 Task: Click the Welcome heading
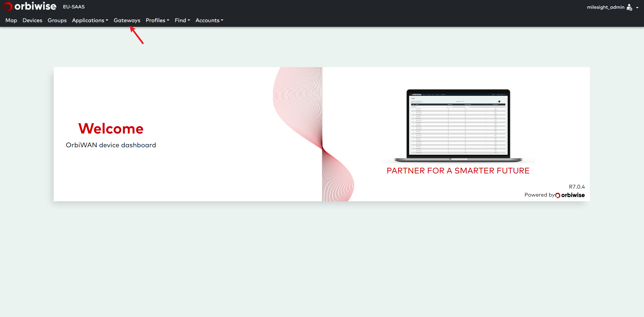111,128
